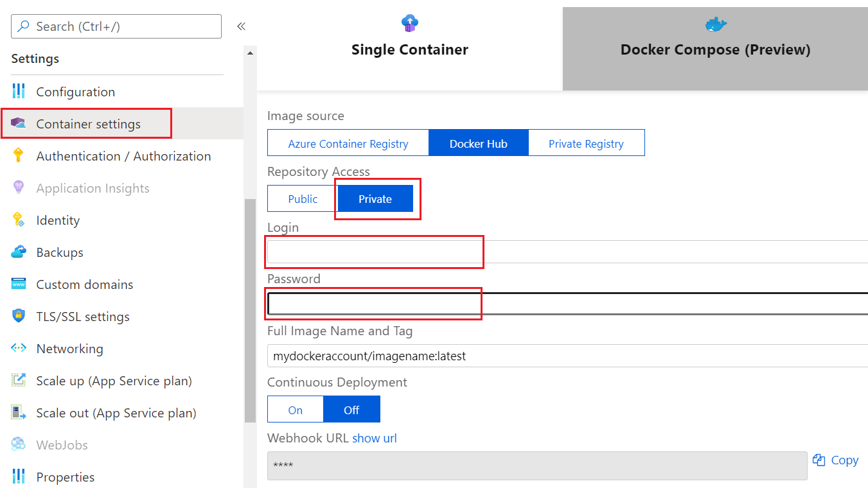Click show url next to Webhook URL

coord(375,438)
